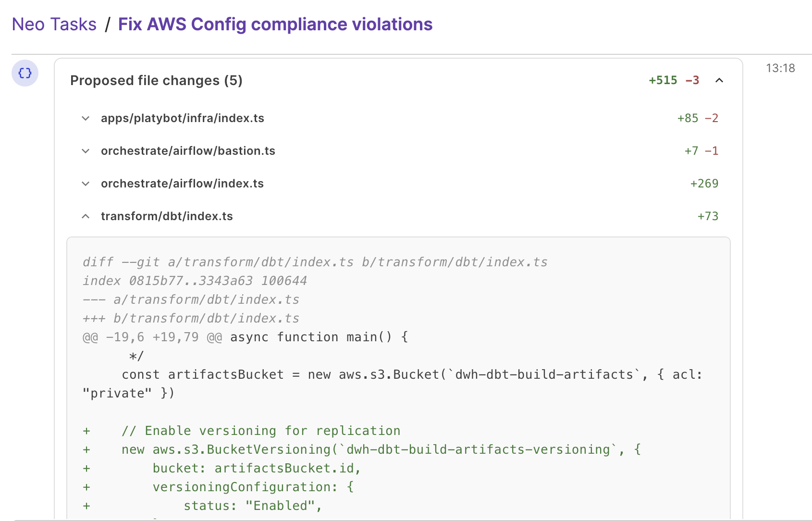This screenshot has height=521, width=812.
Task: Click the Fix AWS Config compliance violations title
Action: pyautogui.click(x=275, y=24)
